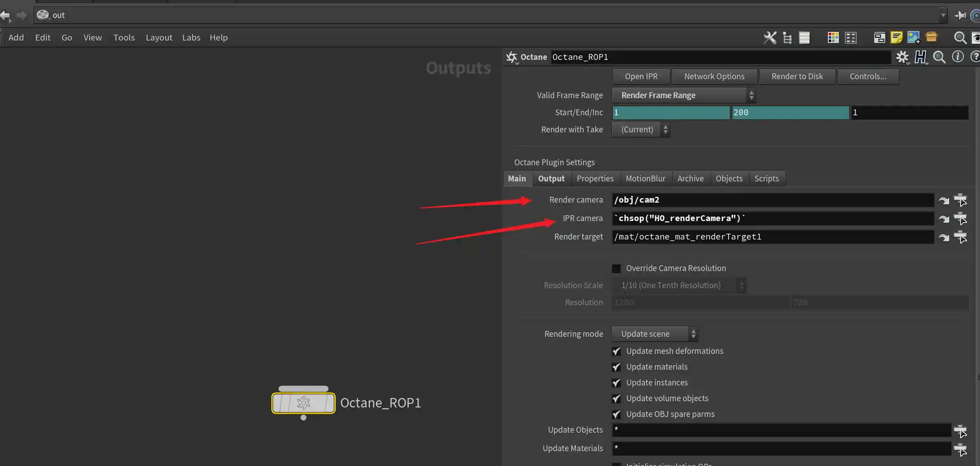This screenshot has width=980, height=466.
Task: Open the parameter gear menu
Action: (902, 57)
